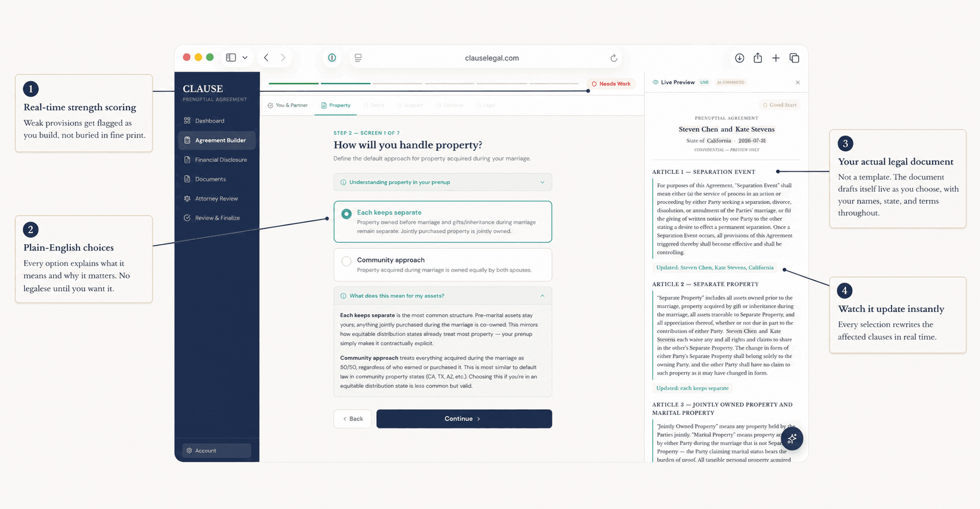
Task: Toggle the browser sidebar icon
Action: click(231, 57)
